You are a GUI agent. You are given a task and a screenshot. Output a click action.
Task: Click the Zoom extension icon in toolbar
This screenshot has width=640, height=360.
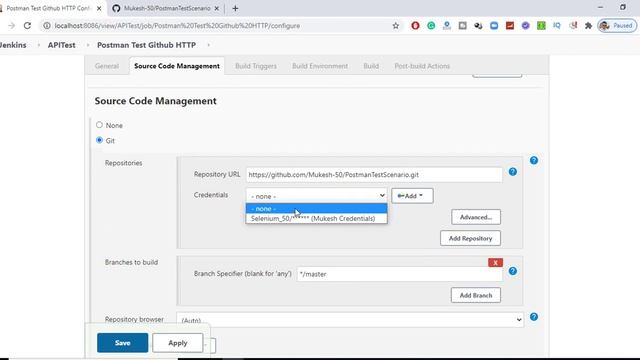point(494,26)
